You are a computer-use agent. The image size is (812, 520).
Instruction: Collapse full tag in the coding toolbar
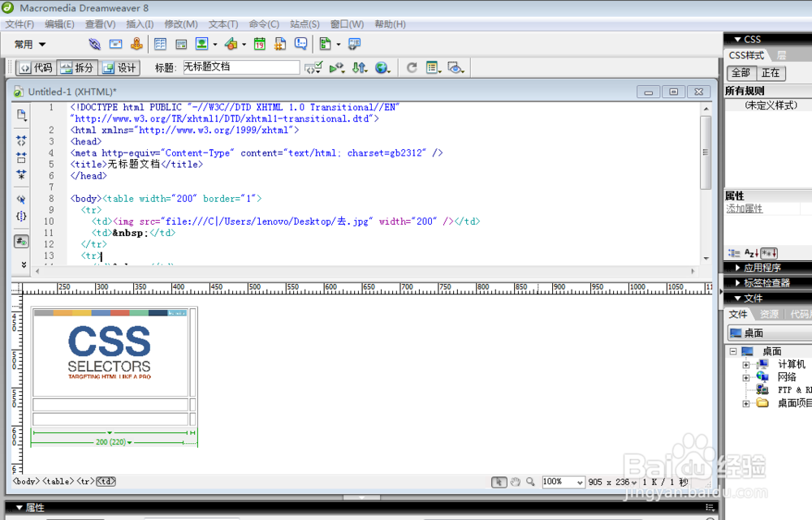pos(21,140)
